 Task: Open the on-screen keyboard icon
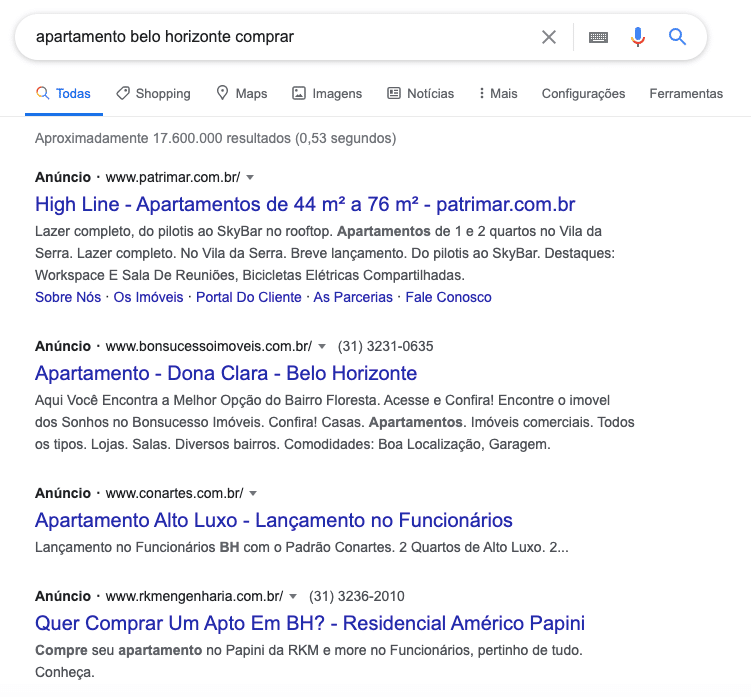tap(598, 37)
